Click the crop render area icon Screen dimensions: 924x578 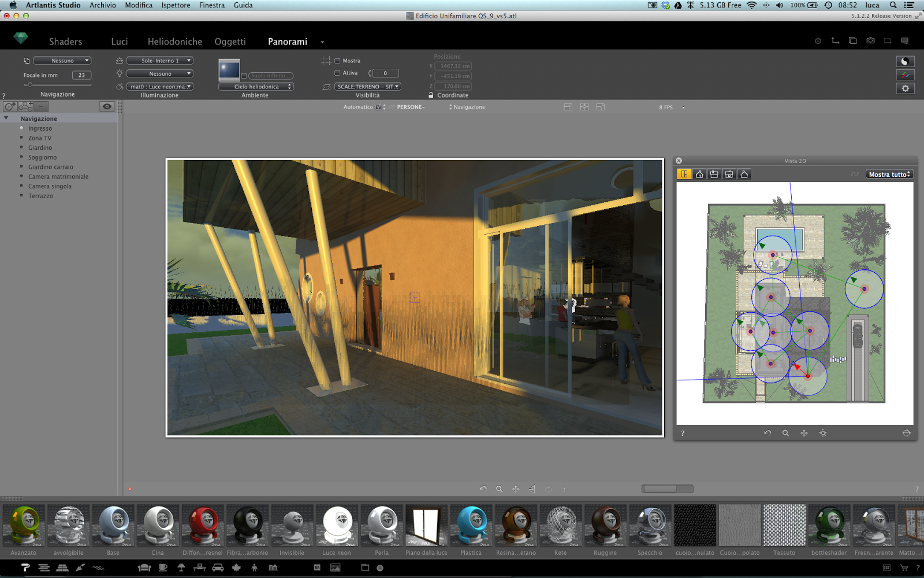coord(887,40)
